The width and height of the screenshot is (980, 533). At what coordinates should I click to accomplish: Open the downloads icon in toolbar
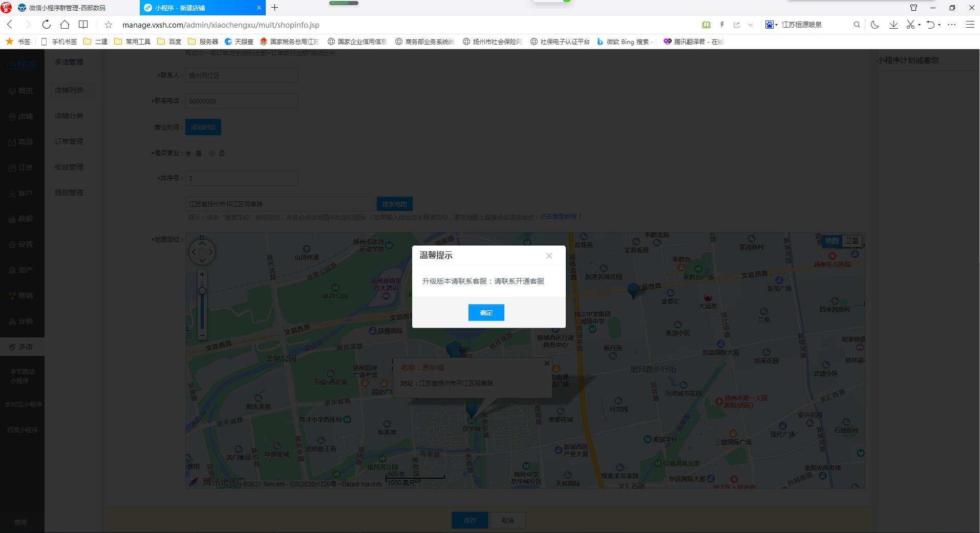[x=893, y=25]
